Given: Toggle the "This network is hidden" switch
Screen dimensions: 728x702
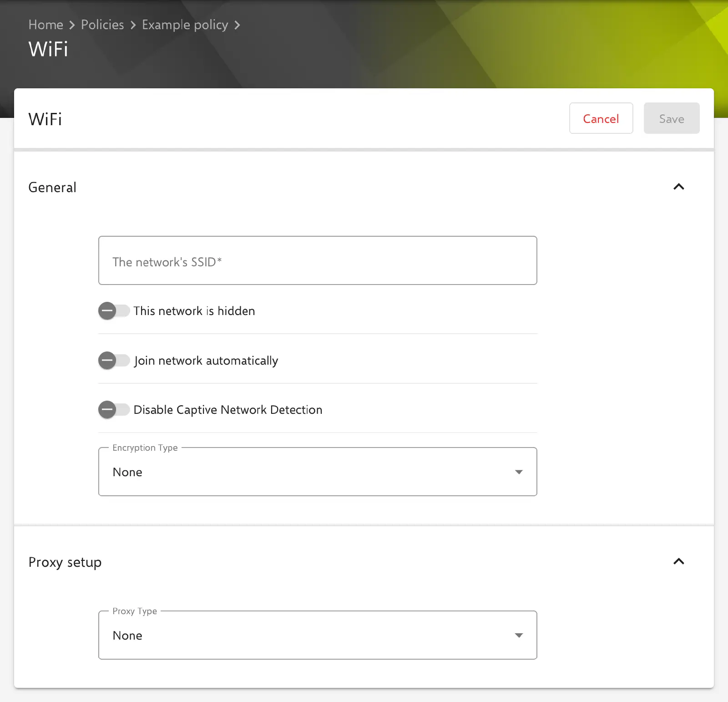Looking at the screenshot, I should (x=114, y=311).
